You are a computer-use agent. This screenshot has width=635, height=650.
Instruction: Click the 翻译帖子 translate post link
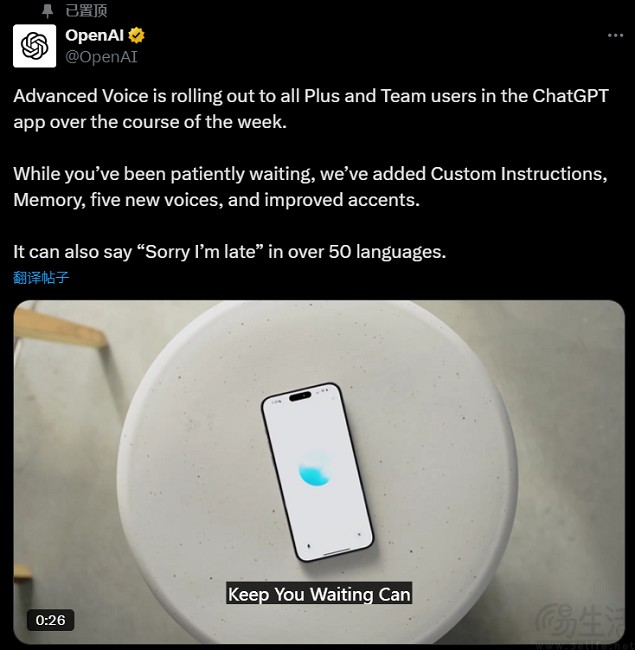pos(41,277)
